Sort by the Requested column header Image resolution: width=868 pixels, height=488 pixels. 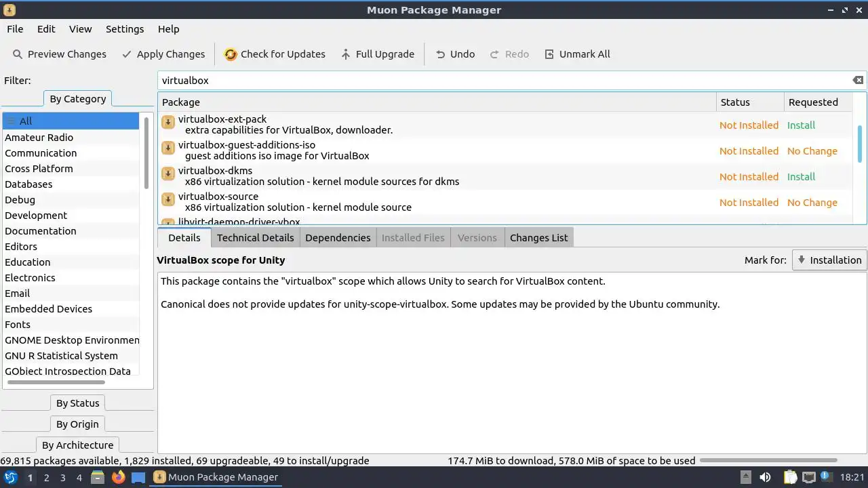[818, 102]
